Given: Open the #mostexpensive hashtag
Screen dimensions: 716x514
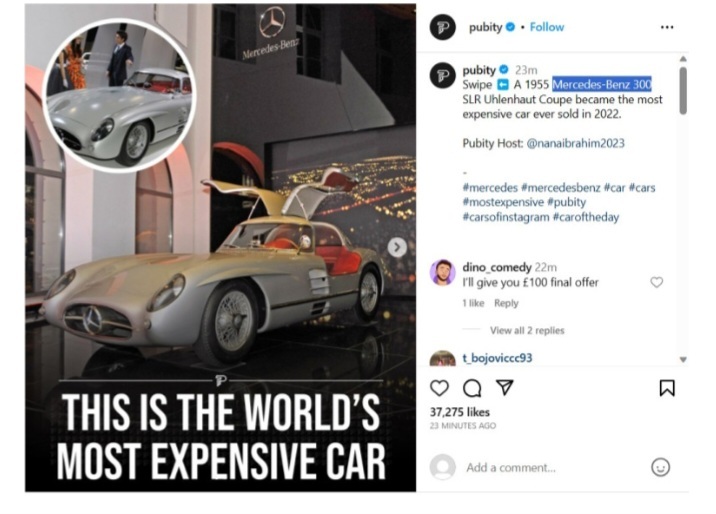Looking at the screenshot, I should pos(503,202).
